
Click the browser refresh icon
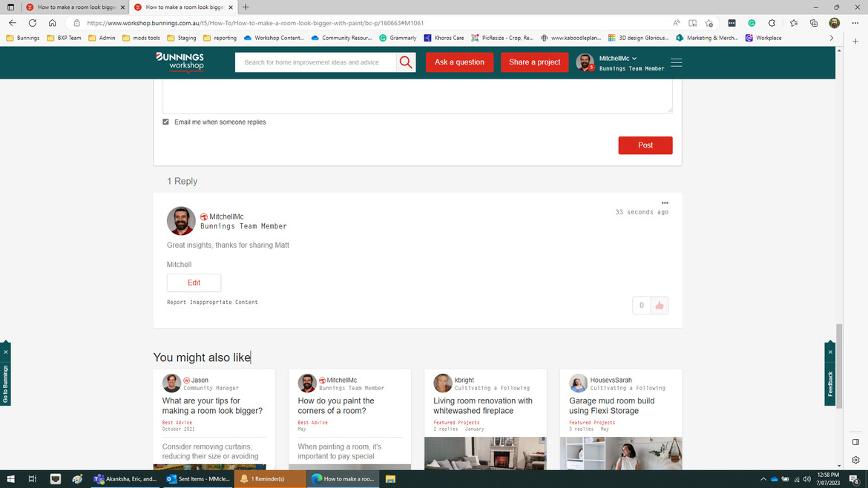[32, 23]
